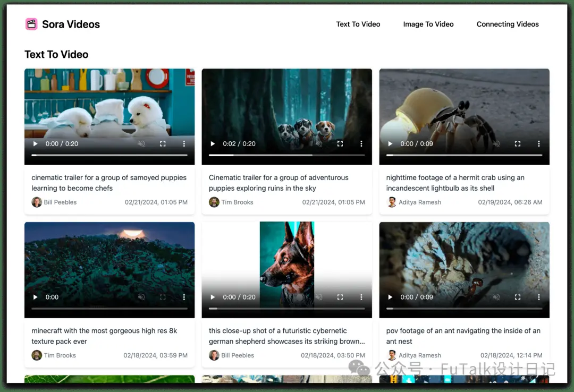This screenshot has width=574, height=392.
Task: Play the ant nest pov video
Action: coord(390,297)
